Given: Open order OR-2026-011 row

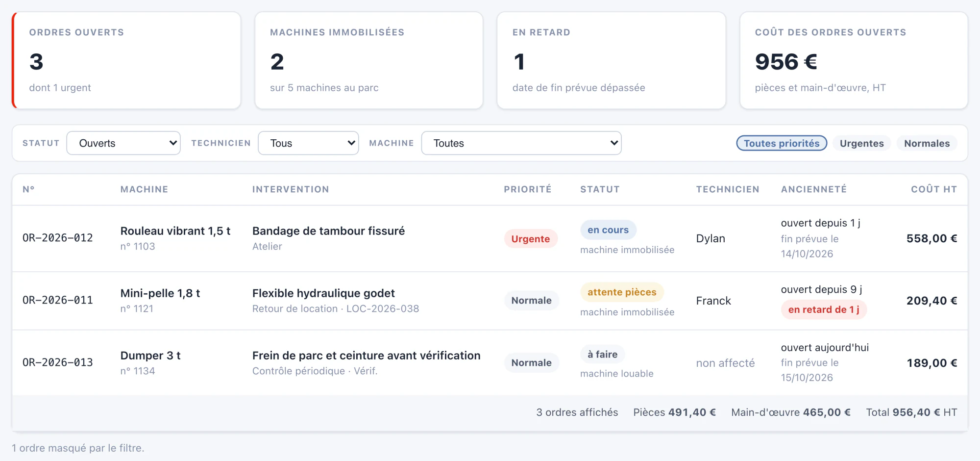Looking at the screenshot, I should (x=490, y=301).
